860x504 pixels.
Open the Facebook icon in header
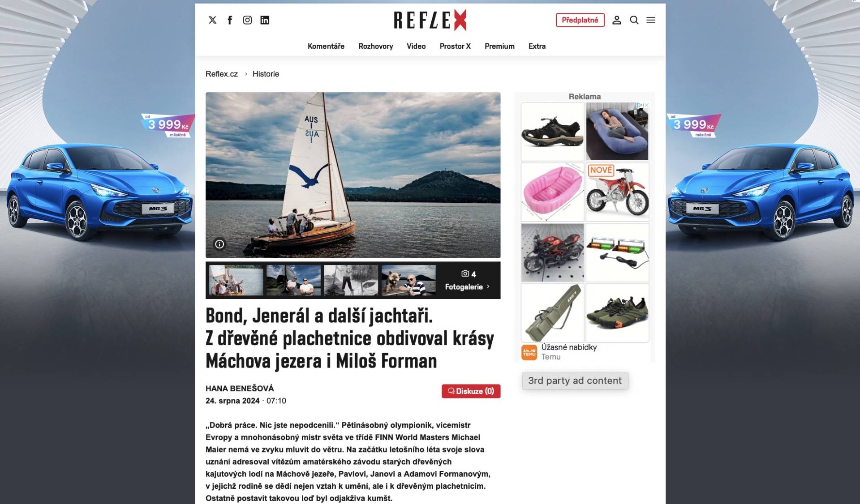tap(230, 20)
